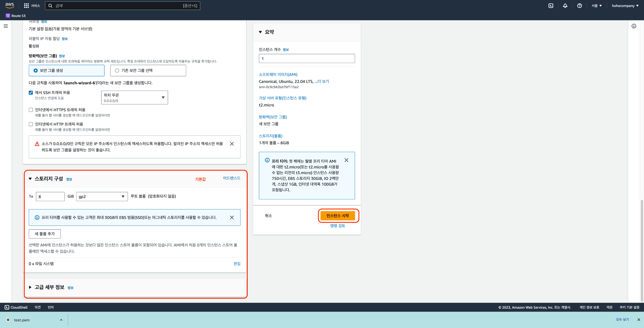Open the notifications bell icon
The height and width of the screenshot is (328, 644).
pos(565,6)
